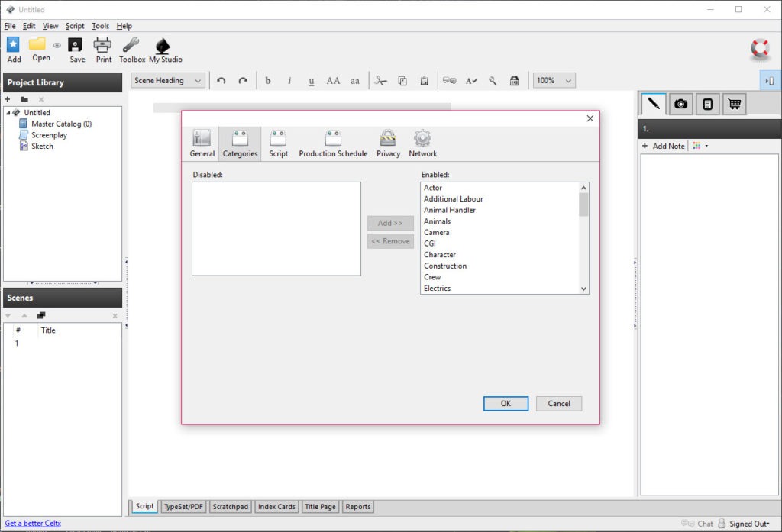Click the << Remove button
This screenshot has height=532, width=782.
click(390, 241)
